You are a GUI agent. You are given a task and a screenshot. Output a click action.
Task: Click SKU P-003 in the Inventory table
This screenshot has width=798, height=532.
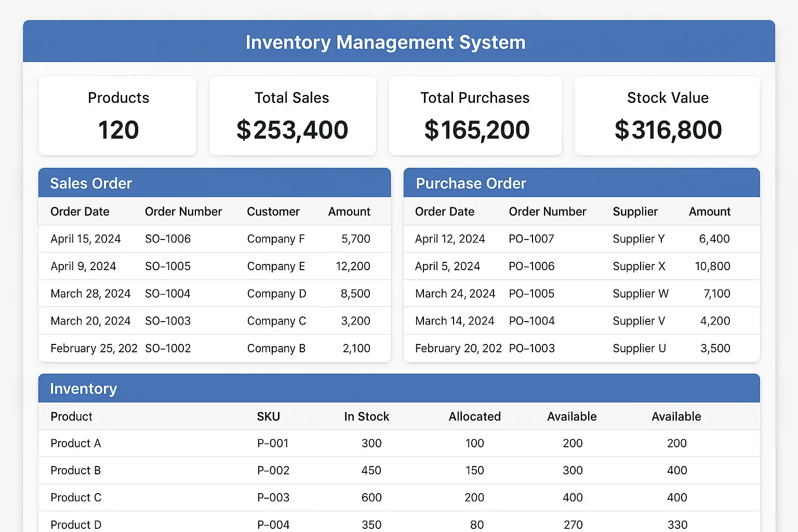[x=273, y=498]
